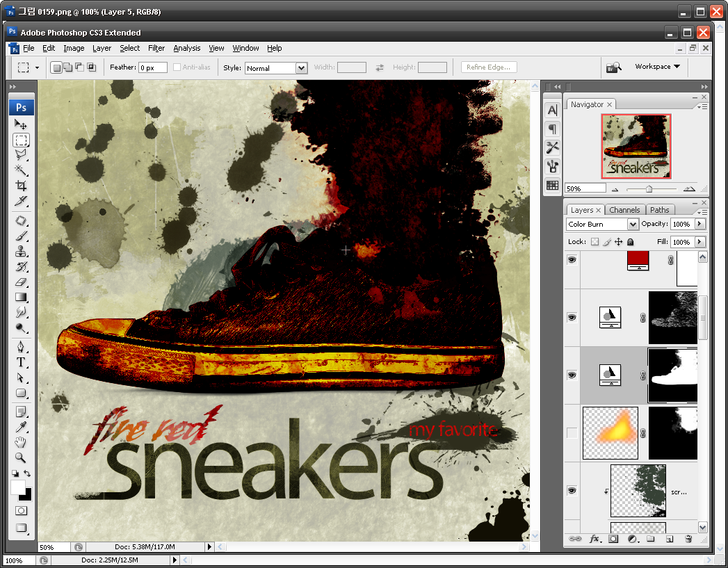Select the Eraser tool
The height and width of the screenshot is (568, 728).
pos(21,282)
